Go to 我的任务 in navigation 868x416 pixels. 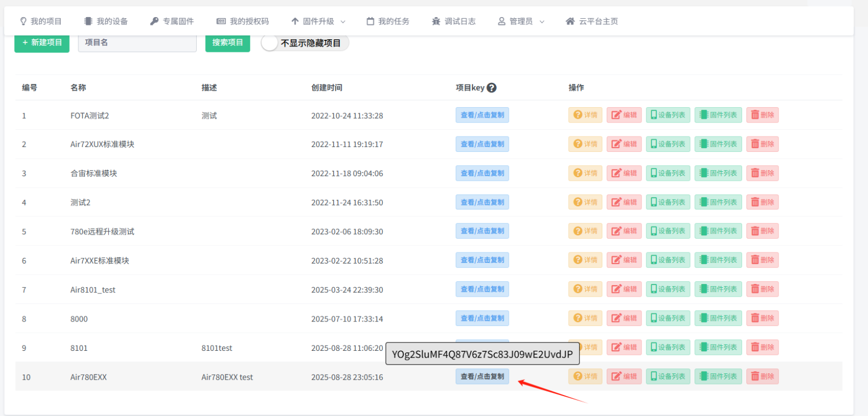click(x=388, y=22)
